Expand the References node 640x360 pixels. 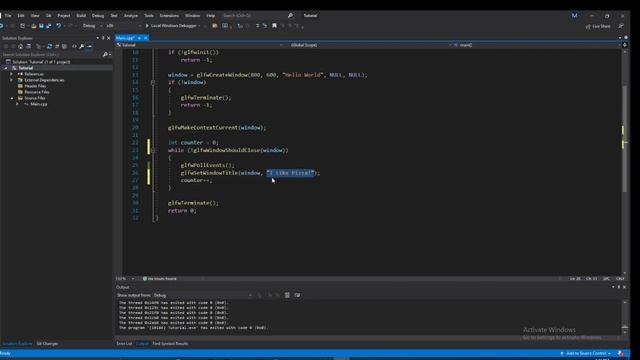coord(11,74)
